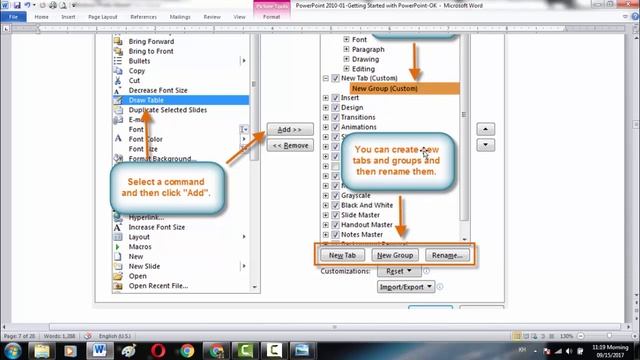The image size is (640, 360).
Task: Click the Font Color letter icon
Action: coord(118,139)
